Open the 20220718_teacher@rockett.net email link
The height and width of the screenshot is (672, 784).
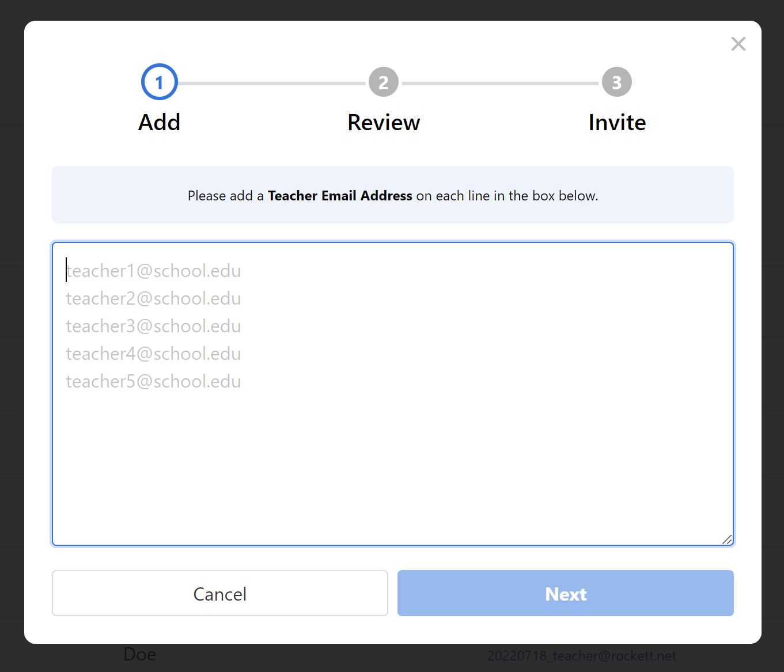581,656
